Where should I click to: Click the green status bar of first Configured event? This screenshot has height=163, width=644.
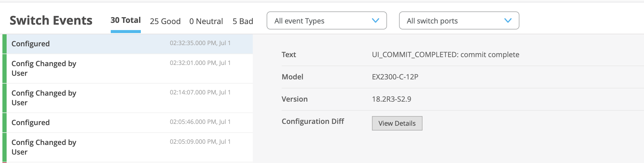click(x=5, y=44)
